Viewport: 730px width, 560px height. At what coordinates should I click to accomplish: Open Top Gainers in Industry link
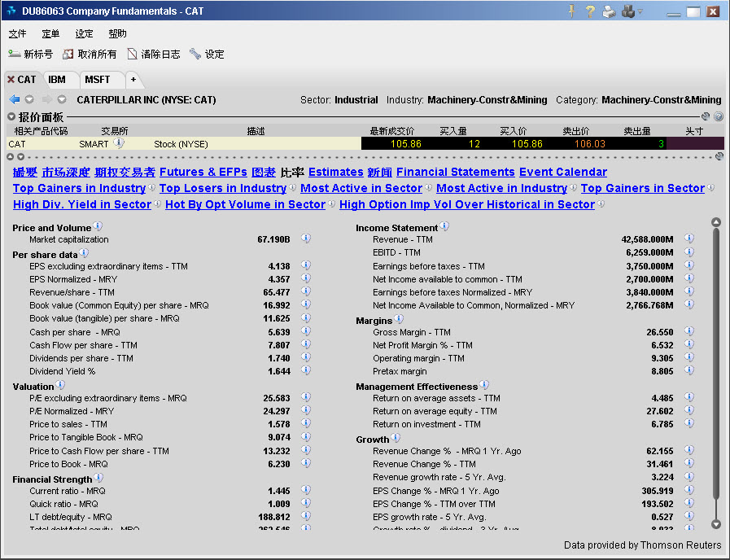[79, 189]
